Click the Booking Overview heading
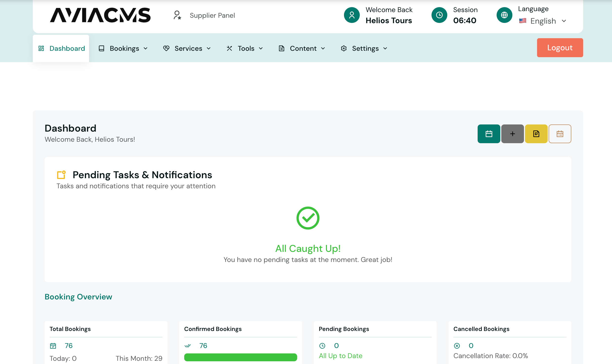 (78, 297)
